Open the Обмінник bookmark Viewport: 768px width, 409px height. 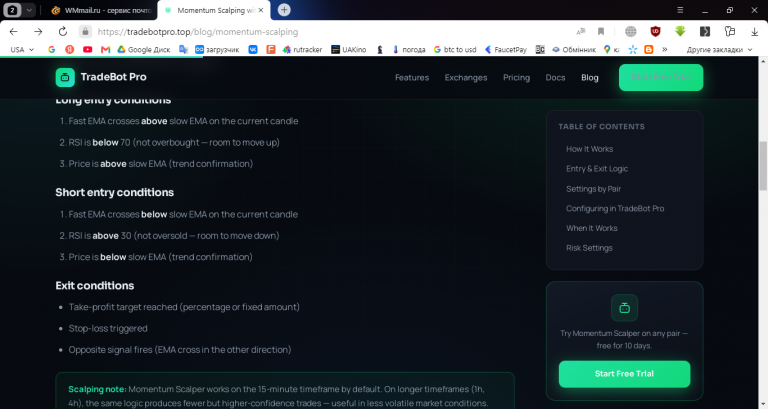(574, 49)
